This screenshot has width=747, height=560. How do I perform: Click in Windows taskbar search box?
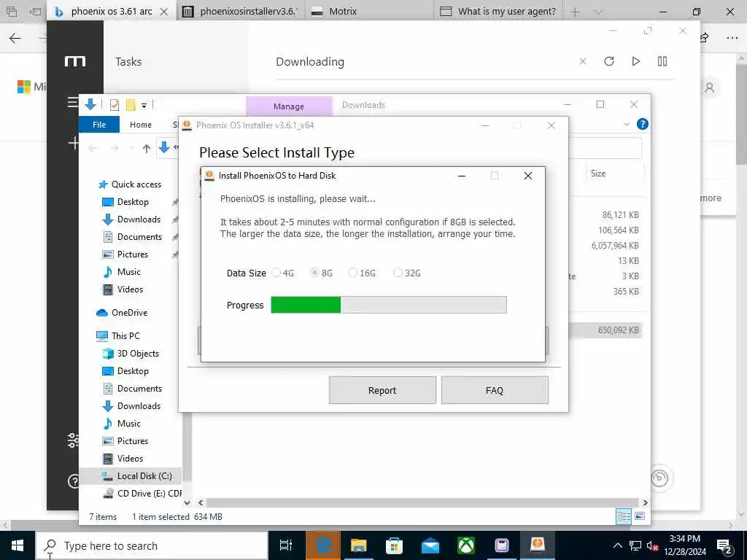152,545
